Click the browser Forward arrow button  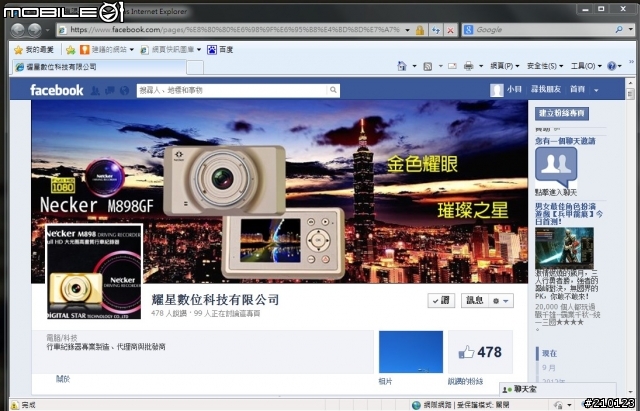[34, 29]
